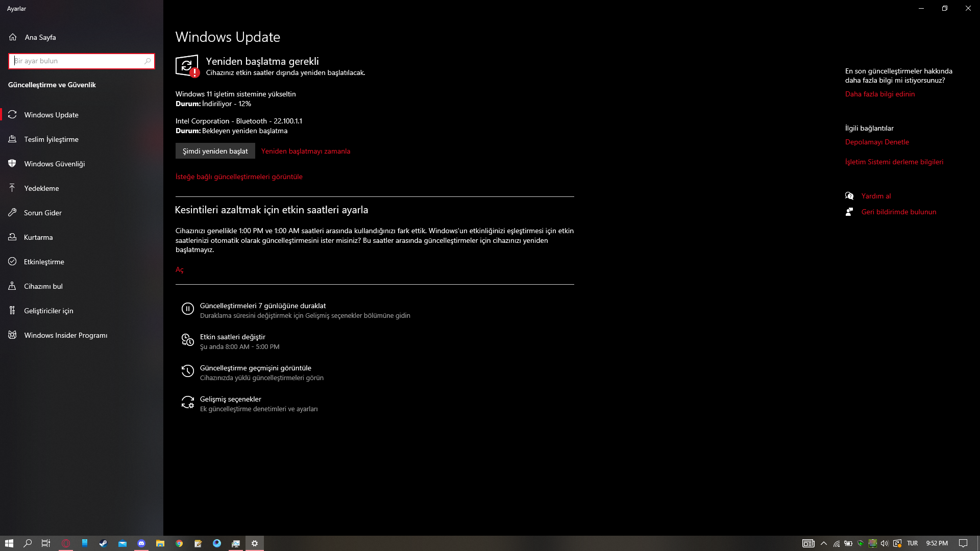This screenshot has height=551, width=980.
Task: Click the feedback person icon
Action: (x=849, y=212)
